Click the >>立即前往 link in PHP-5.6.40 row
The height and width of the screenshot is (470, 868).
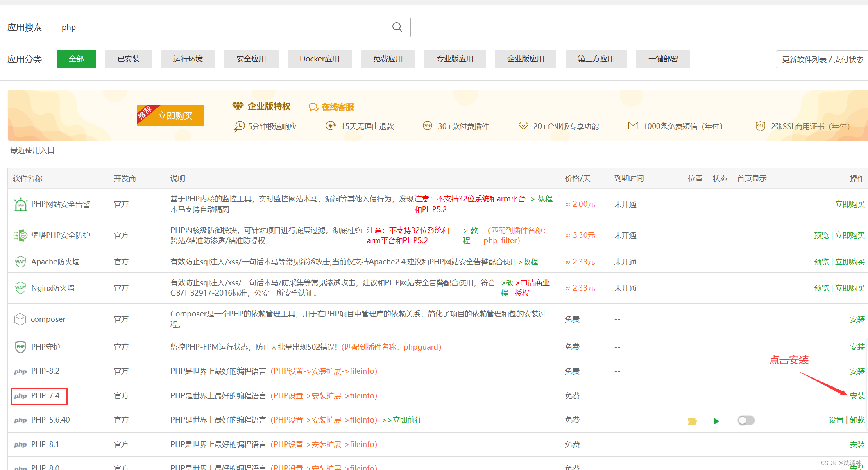click(x=402, y=420)
